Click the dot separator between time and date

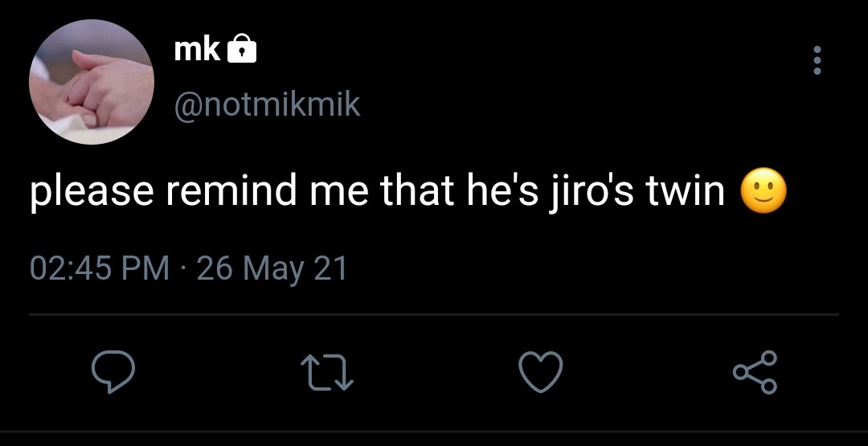(x=183, y=269)
